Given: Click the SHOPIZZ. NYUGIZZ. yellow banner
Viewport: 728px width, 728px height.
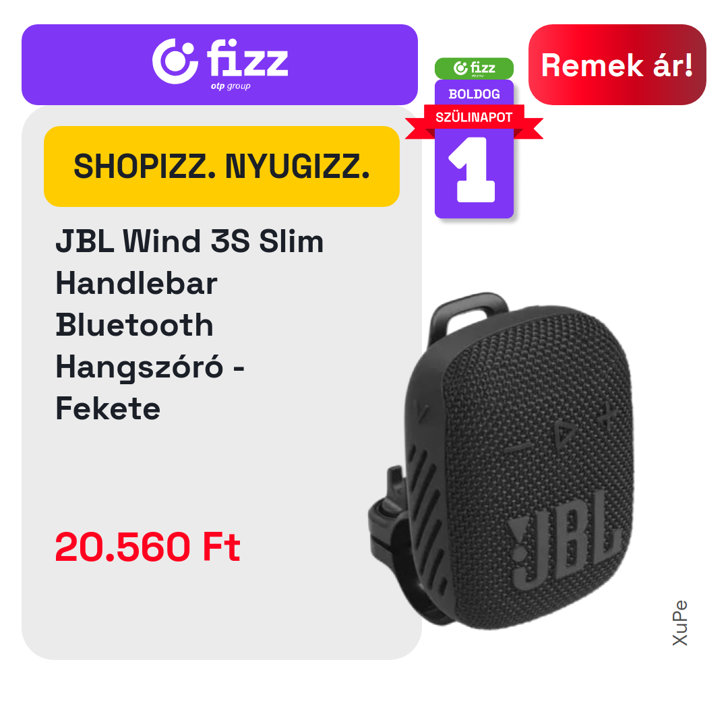Looking at the screenshot, I should (222, 166).
